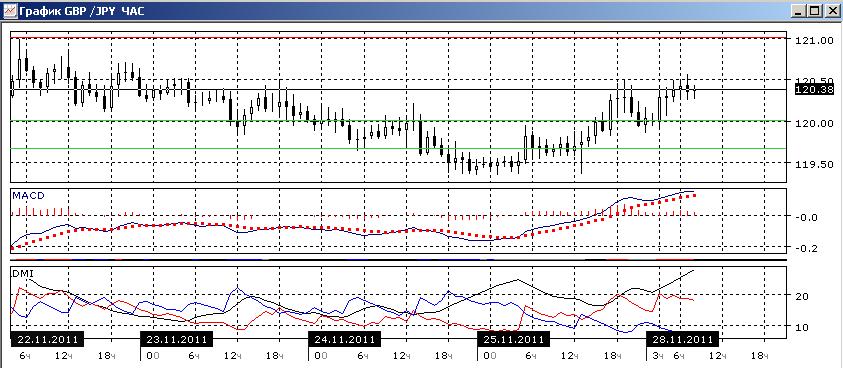Screen dimensions: 843x368
Task: Click the solid green support line below 120.00
Action: [x=398, y=148]
